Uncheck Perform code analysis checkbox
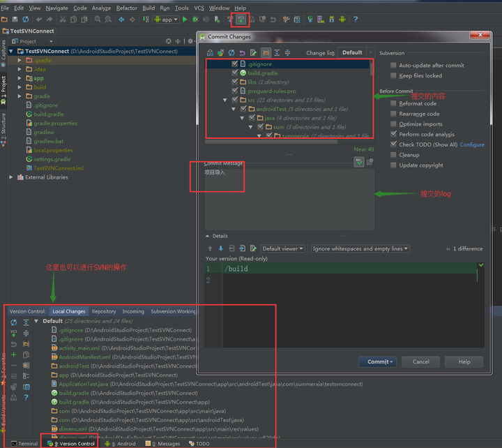Screen dimensions: 502x448 coord(393,134)
